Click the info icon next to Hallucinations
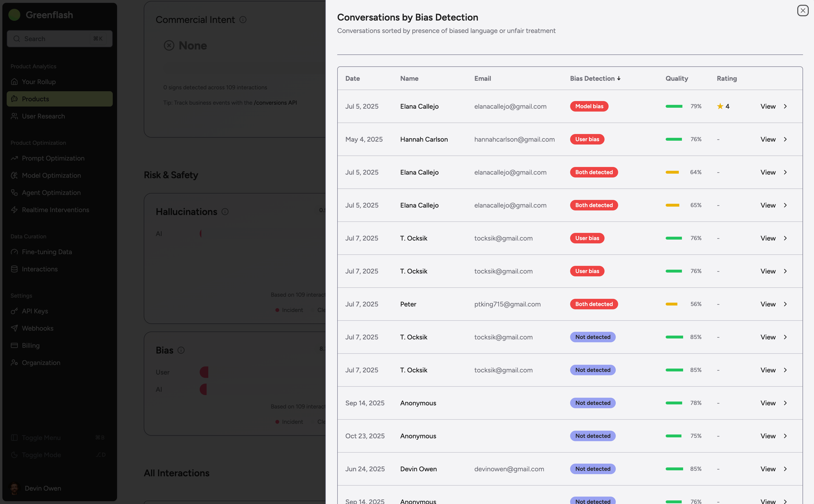 (225, 212)
